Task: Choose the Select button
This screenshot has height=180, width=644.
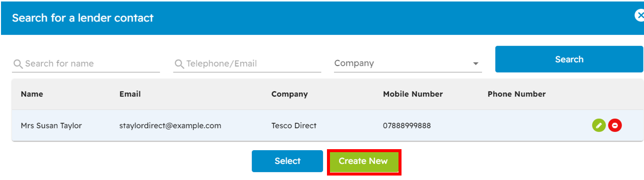Action: 287,161
